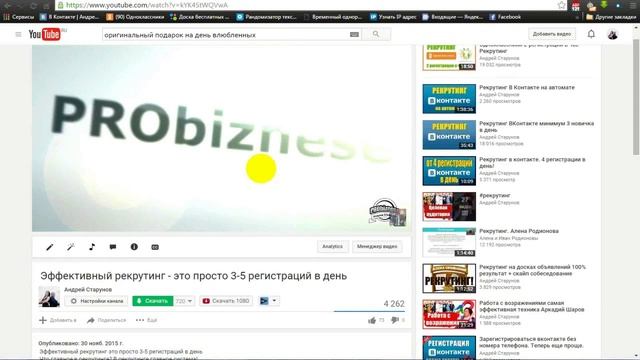Image resolution: width=640 pixels, height=360 pixels.
Task: Click the '4 262' view count text
Action: (x=394, y=304)
